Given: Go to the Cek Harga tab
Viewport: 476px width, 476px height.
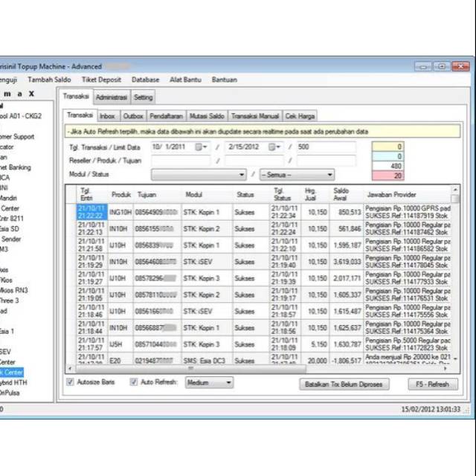Looking at the screenshot, I should (300, 116).
